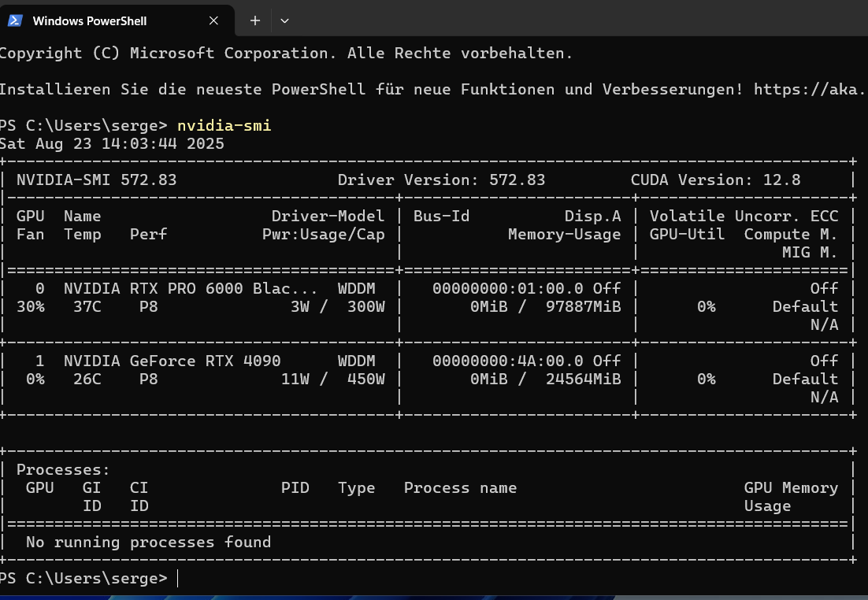Click the Bus-Id '00000000:01:00.0 Off'
868x600 pixels.
point(526,288)
